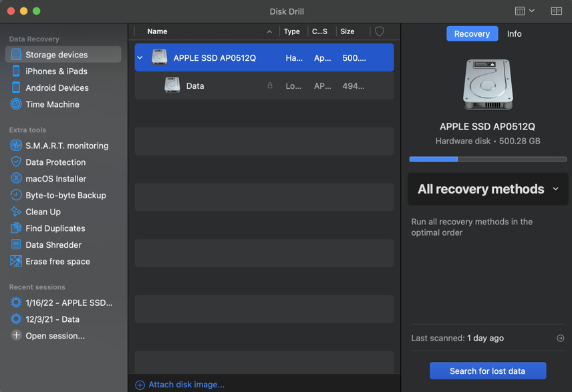Open the Data Shredder icon

tap(16, 244)
